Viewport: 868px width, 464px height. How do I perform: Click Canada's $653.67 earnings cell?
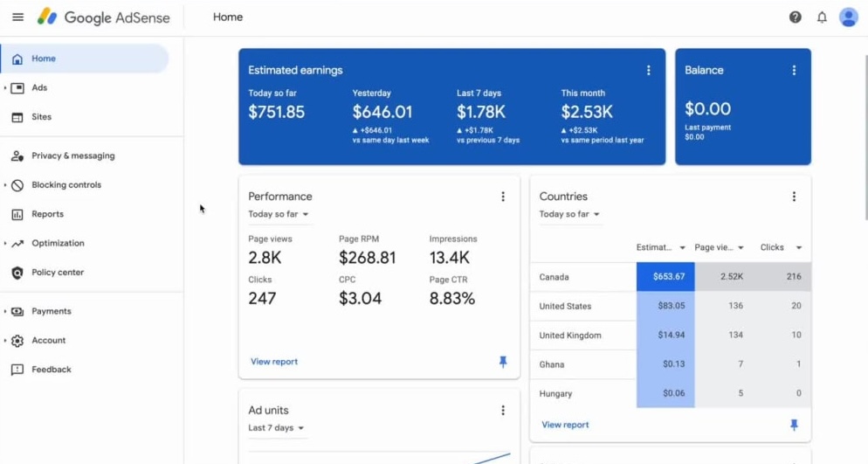665,277
